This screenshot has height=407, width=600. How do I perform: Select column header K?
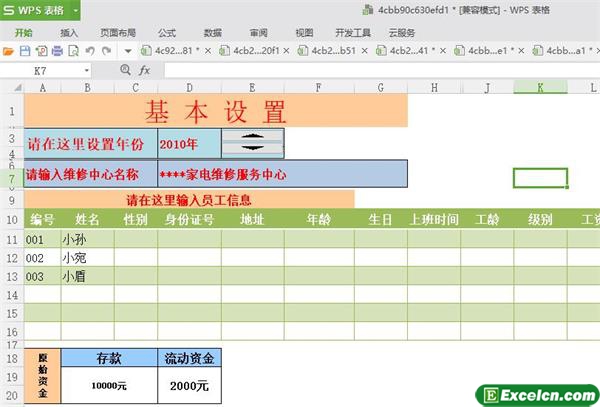pyautogui.click(x=540, y=88)
